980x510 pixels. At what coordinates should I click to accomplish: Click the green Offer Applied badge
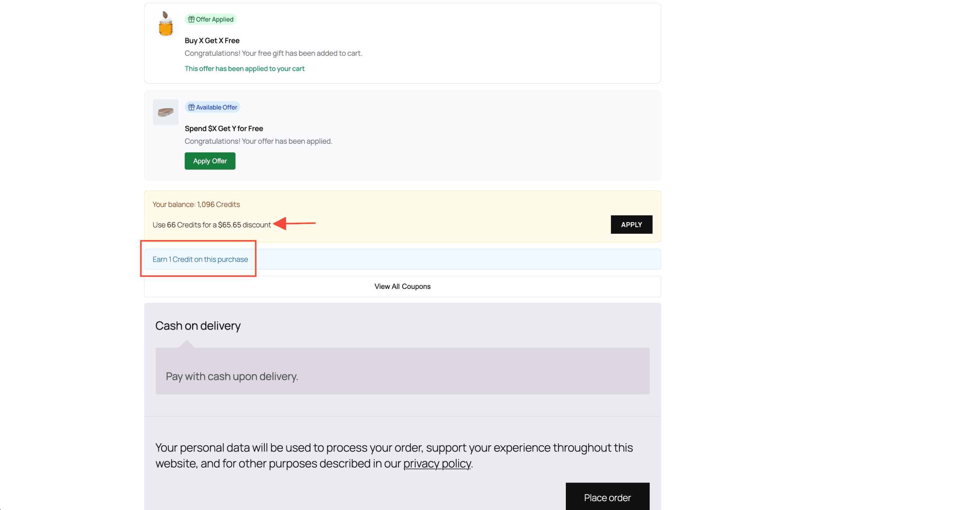[x=211, y=19]
